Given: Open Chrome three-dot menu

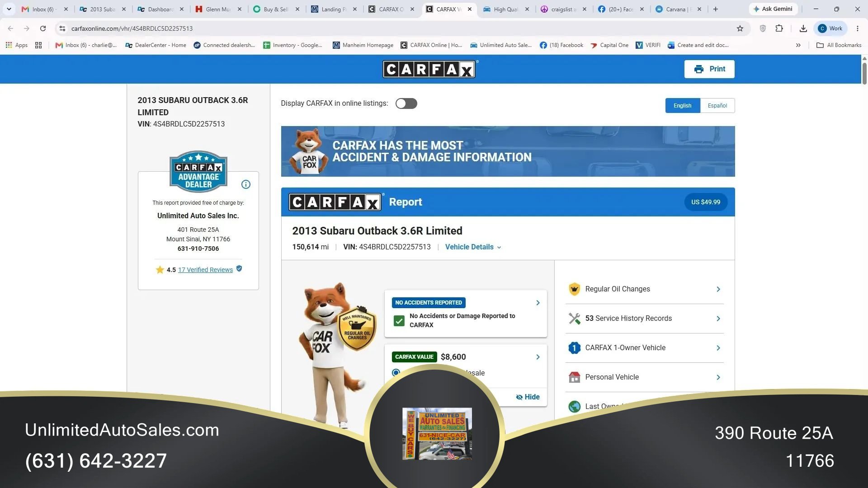Looking at the screenshot, I should [x=857, y=28].
